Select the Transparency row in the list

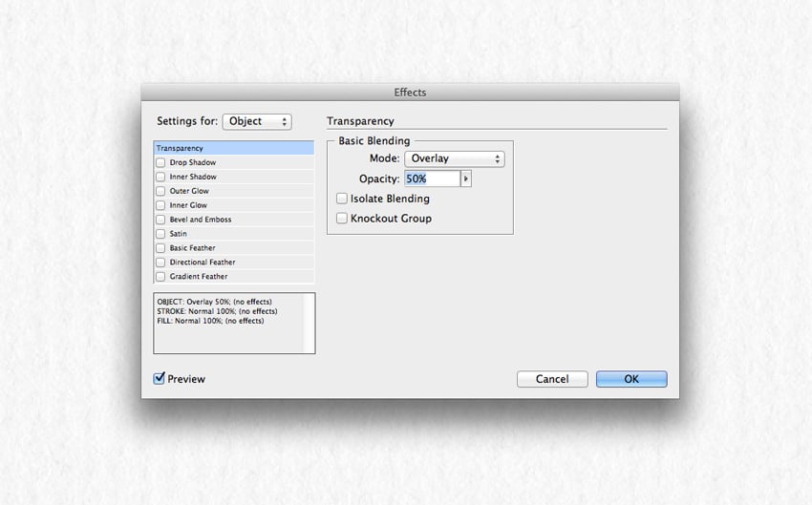[x=233, y=148]
